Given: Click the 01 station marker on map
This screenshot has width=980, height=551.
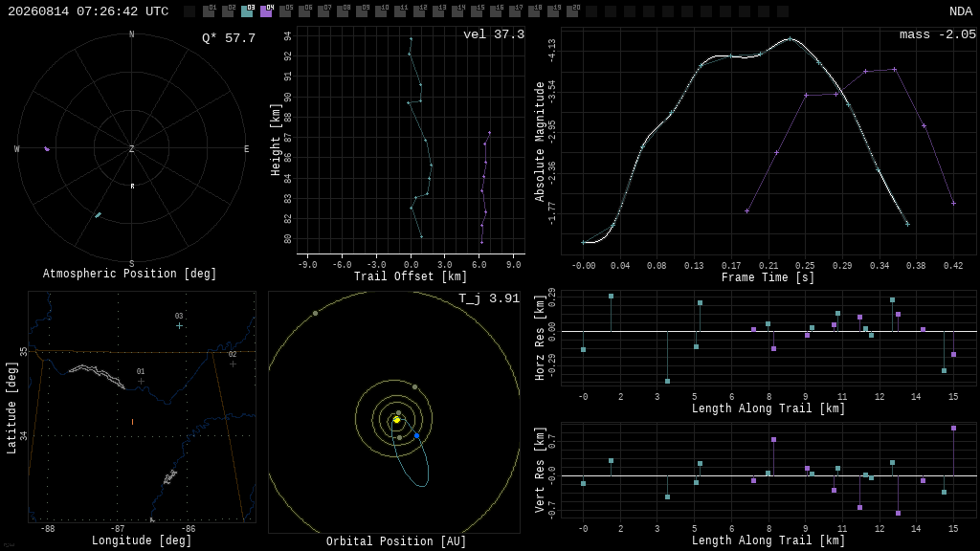Looking at the screenshot, I should click(x=141, y=381).
